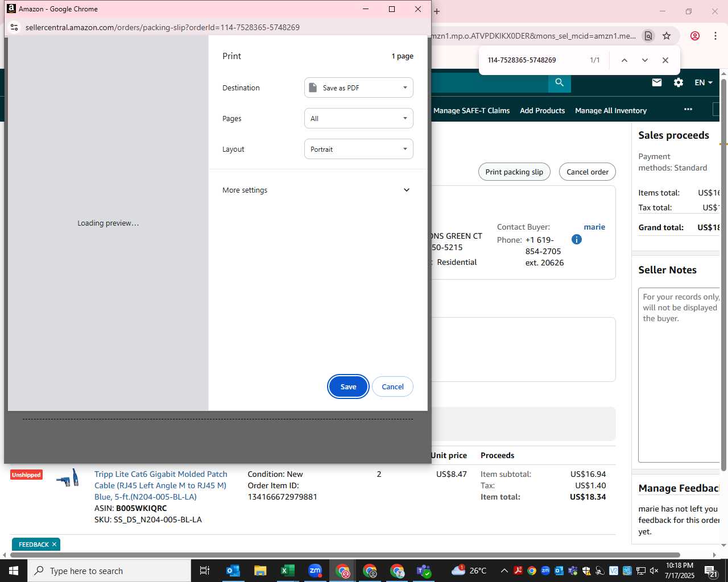Click in the Seller Notes text area
This screenshot has width=728, height=582.
pos(679,375)
